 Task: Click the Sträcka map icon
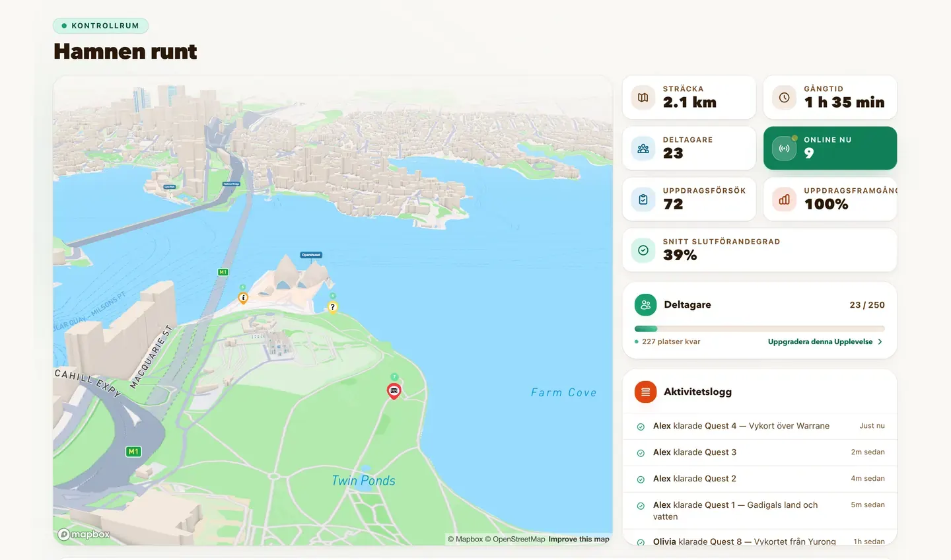[643, 98]
